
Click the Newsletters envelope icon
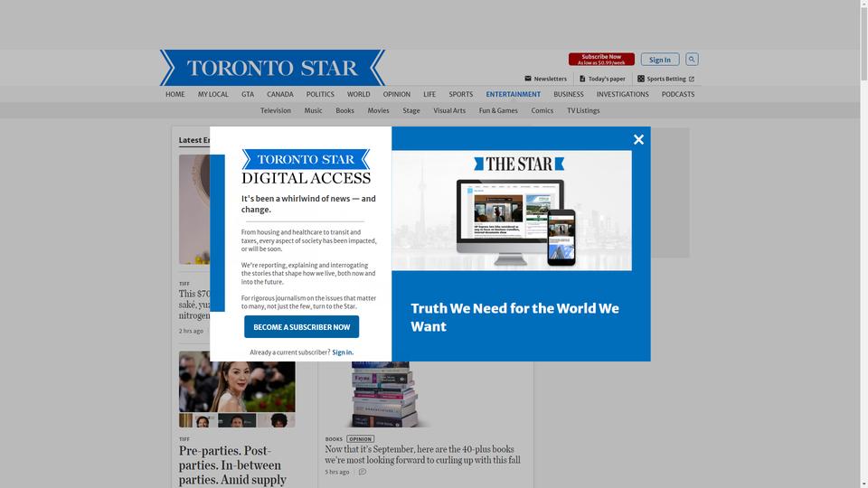tap(527, 79)
